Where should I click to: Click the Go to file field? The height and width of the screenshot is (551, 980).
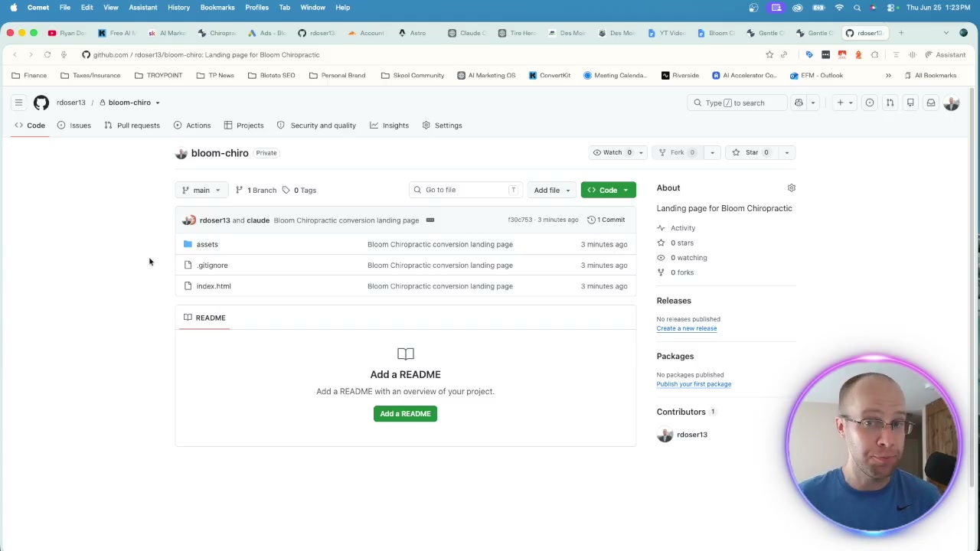(465, 190)
